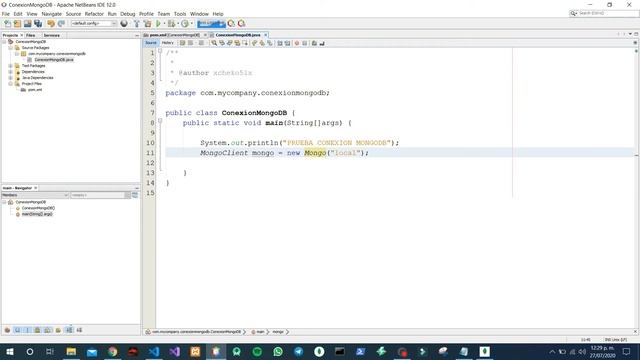Open Visual Studio Code from the taskbar

(x=154, y=351)
